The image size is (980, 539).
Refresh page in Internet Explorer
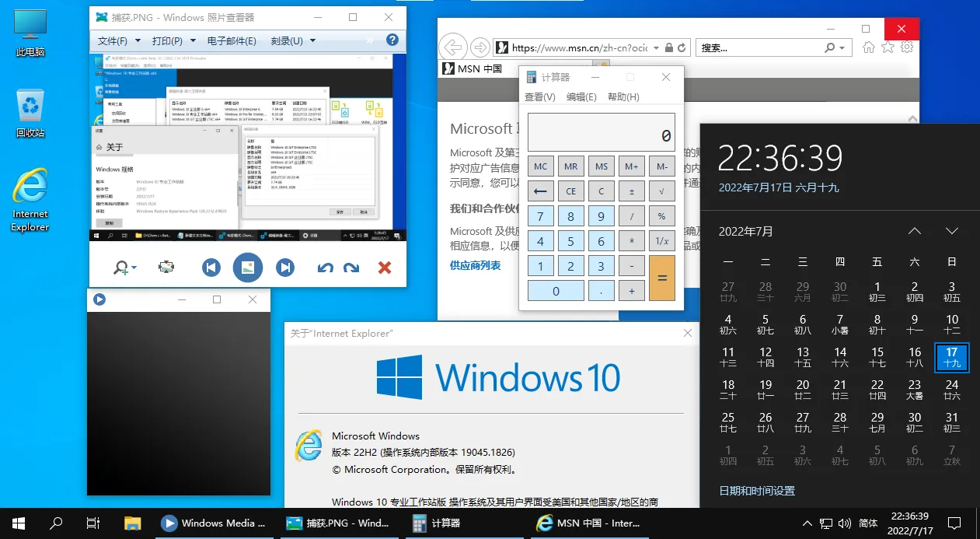click(x=682, y=47)
